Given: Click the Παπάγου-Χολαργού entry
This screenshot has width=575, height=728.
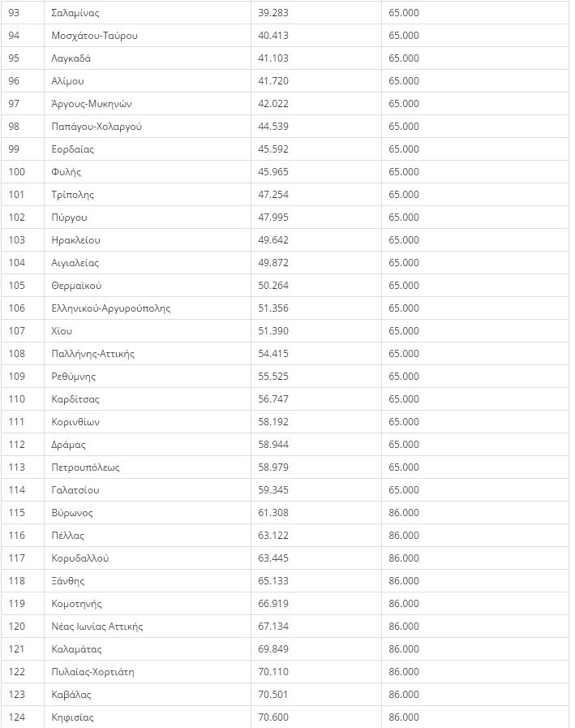Looking at the screenshot, I should pos(97,127).
